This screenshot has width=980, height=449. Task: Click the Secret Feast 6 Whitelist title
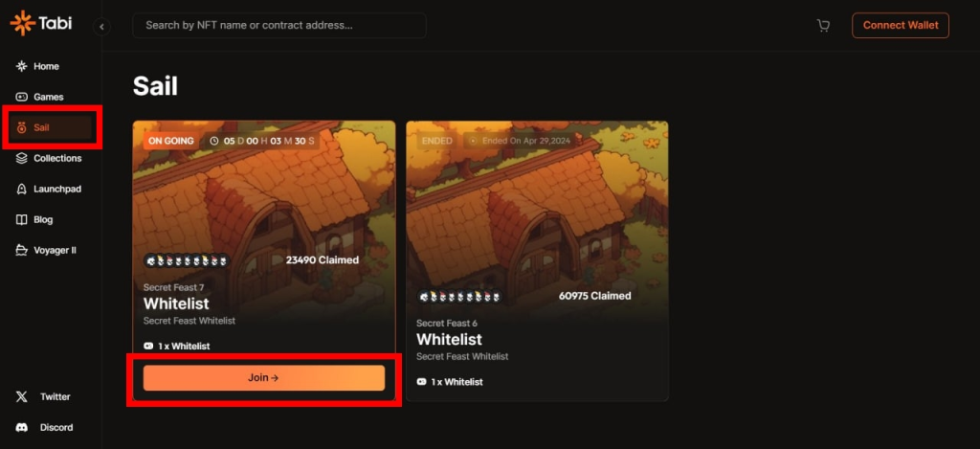click(x=450, y=340)
